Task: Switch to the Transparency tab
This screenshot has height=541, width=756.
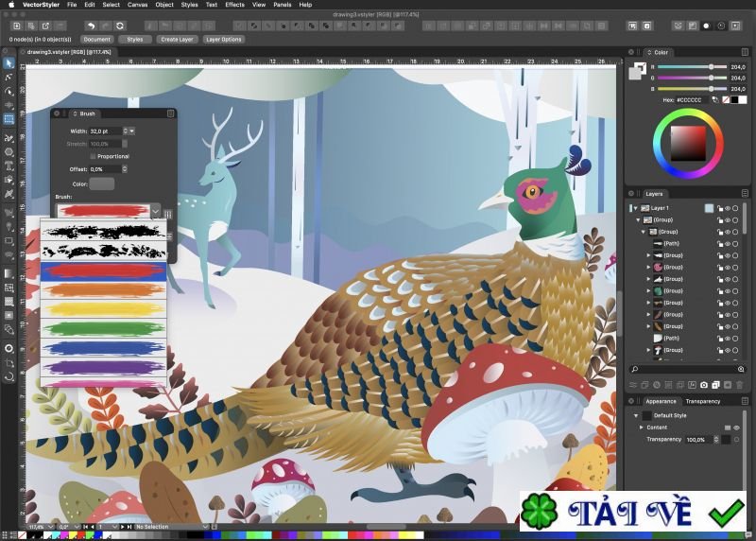Action: pyautogui.click(x=702, y=402)
